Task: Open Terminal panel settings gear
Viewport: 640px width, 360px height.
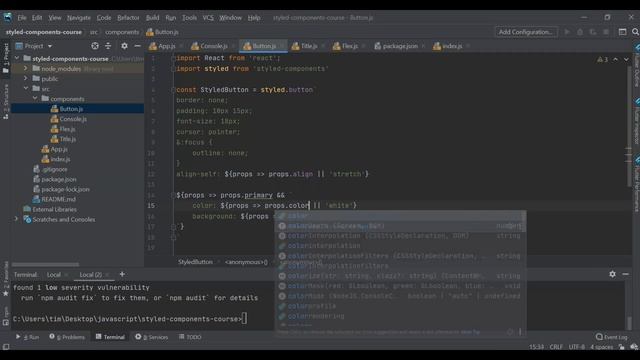Action: (x=612, y=274)
